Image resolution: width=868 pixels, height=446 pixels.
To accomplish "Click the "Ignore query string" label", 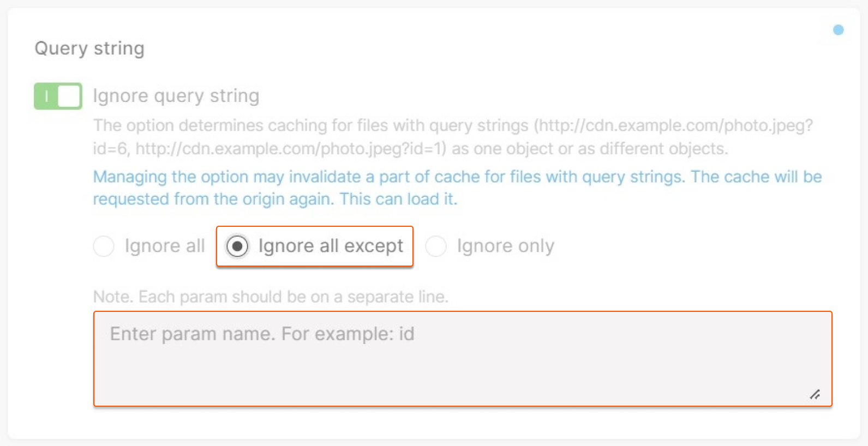I will click(176, 96).
